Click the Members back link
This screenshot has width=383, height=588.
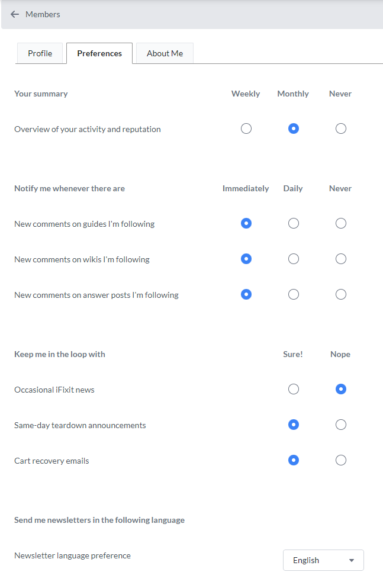click(43, 14)
